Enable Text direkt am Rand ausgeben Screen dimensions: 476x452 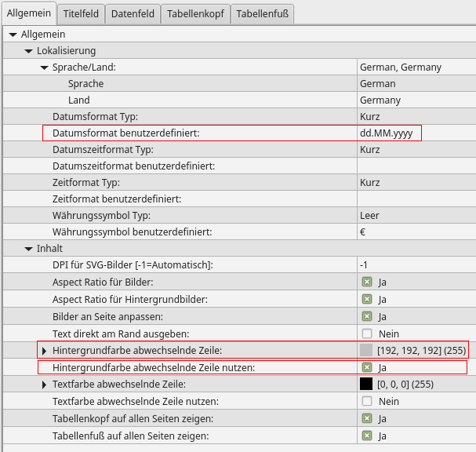[366, 334]
